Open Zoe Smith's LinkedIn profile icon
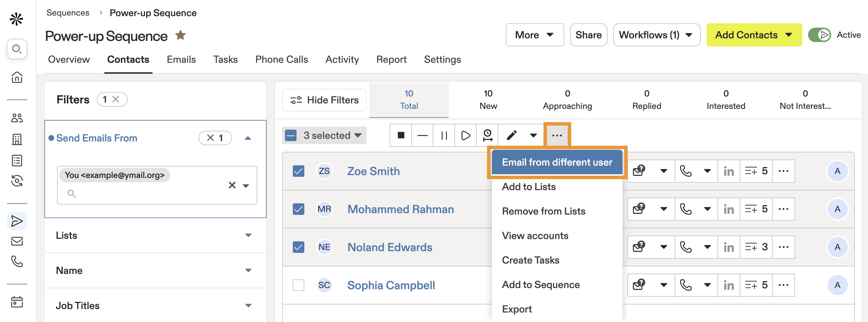This screenshot has width=868, height=322. pos(729,171)
